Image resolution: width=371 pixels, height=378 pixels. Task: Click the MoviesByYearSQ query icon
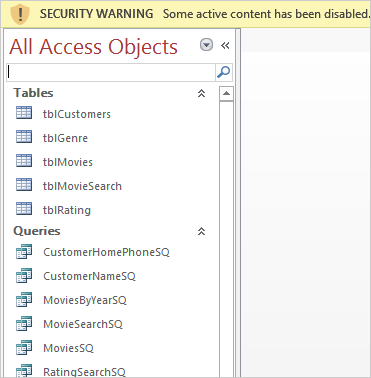tap(24, 299)
